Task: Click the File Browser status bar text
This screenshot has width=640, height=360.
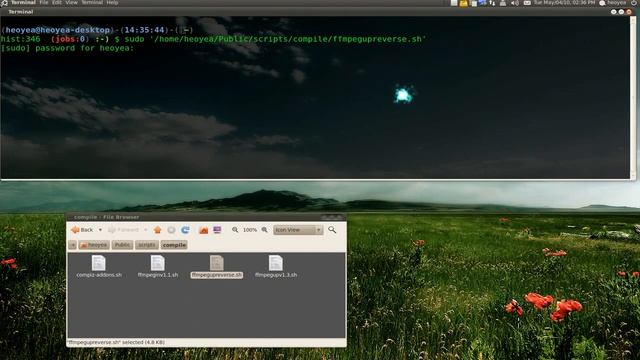Action: click(x=116, y=342)
